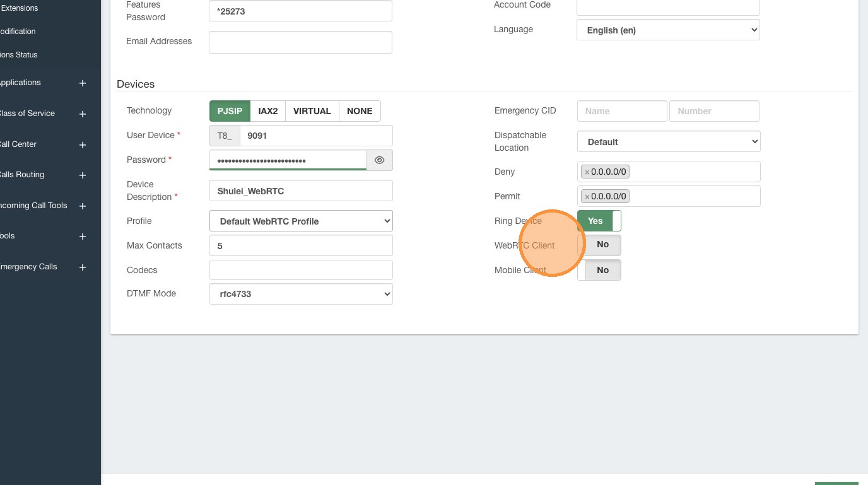868x485 pixels.
Task: Open Extensions Status in sidebar
Action: point(19,55)
